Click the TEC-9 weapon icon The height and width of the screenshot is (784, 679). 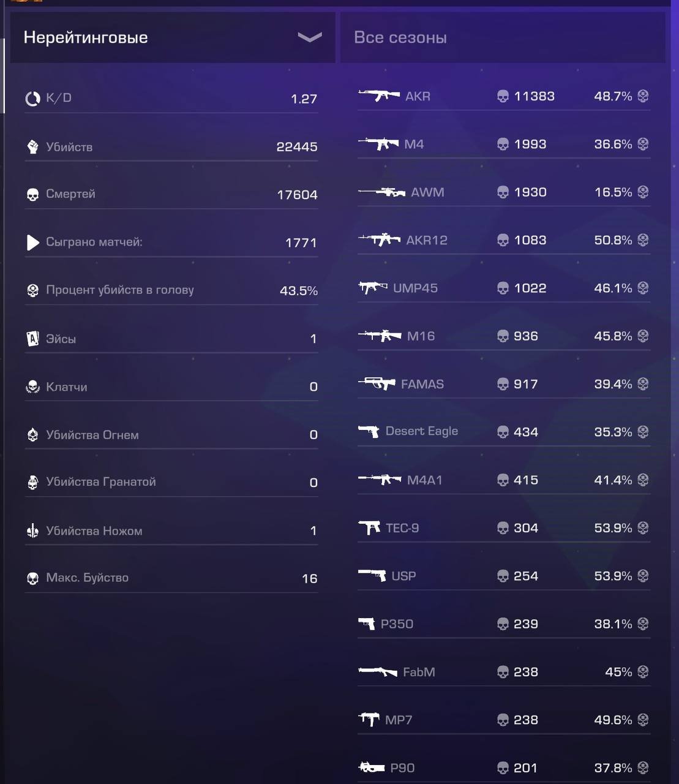click(369, 527)
